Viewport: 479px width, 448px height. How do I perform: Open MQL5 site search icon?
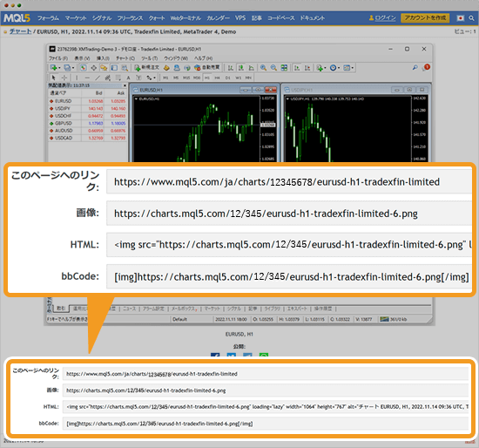[x=471, y=18]
